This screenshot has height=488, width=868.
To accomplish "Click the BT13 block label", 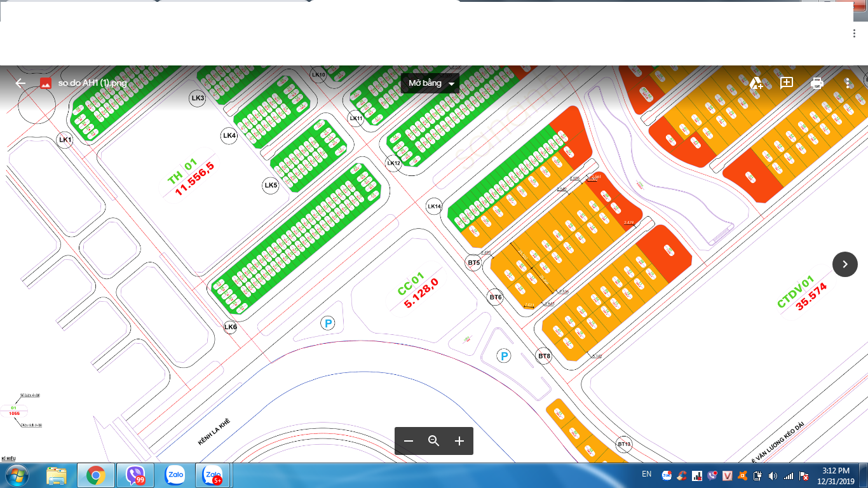I will (x=624, y=444).
